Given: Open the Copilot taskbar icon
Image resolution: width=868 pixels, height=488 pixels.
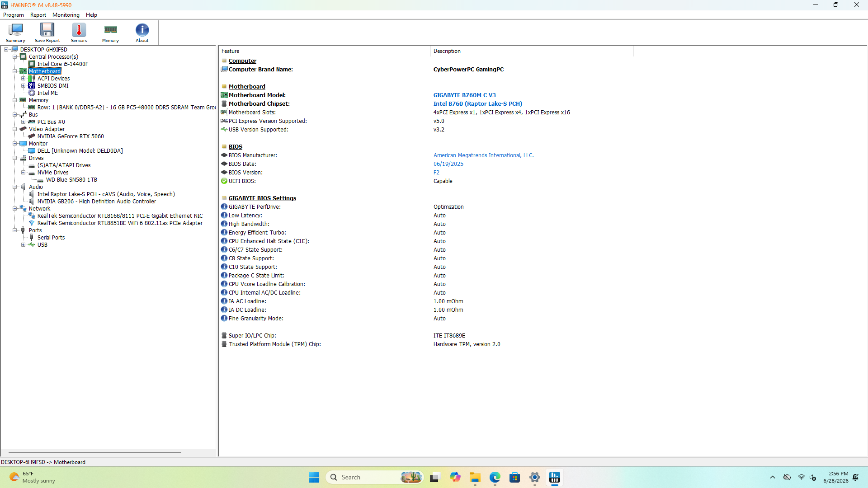Looking at the screenshot, I should (x=455, y=478).
